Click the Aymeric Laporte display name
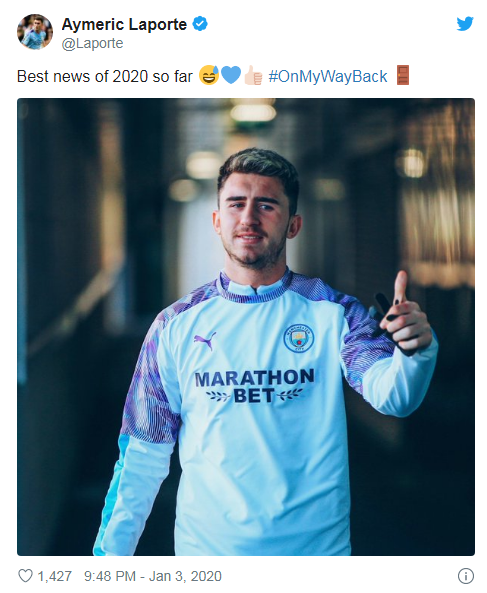This screenshot has width=487, height=593. coord(124,24)
